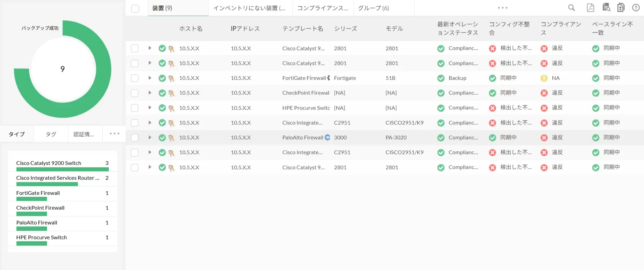Filter by CheckPoint Firewall in type list
644x270 pixels.
tap(40, 208)
